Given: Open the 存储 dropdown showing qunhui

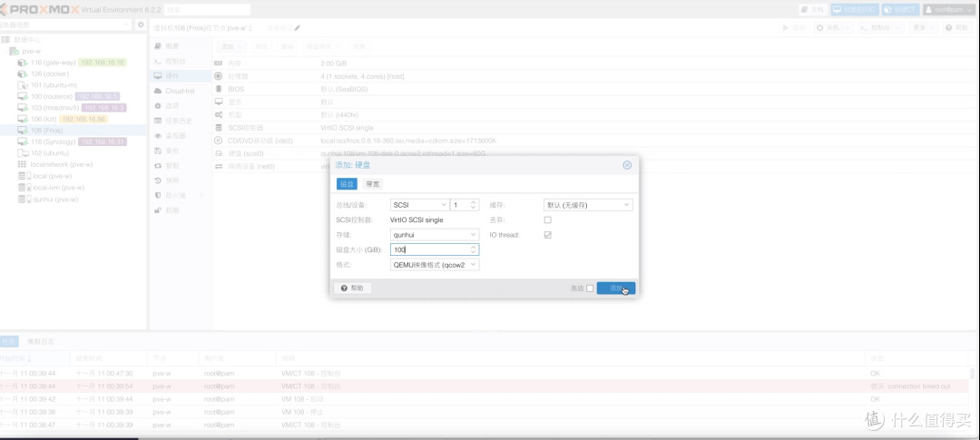Looking at the screenshot, I should (435, 235).
